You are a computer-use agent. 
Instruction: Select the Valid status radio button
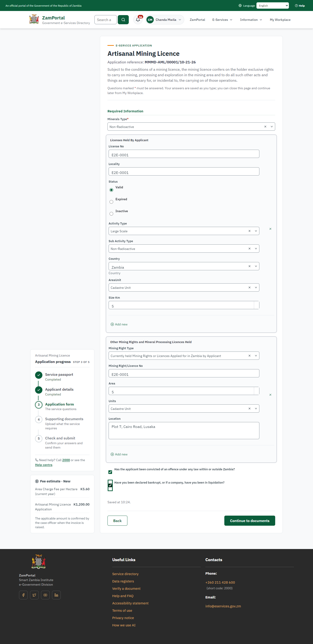click(111, 190)
